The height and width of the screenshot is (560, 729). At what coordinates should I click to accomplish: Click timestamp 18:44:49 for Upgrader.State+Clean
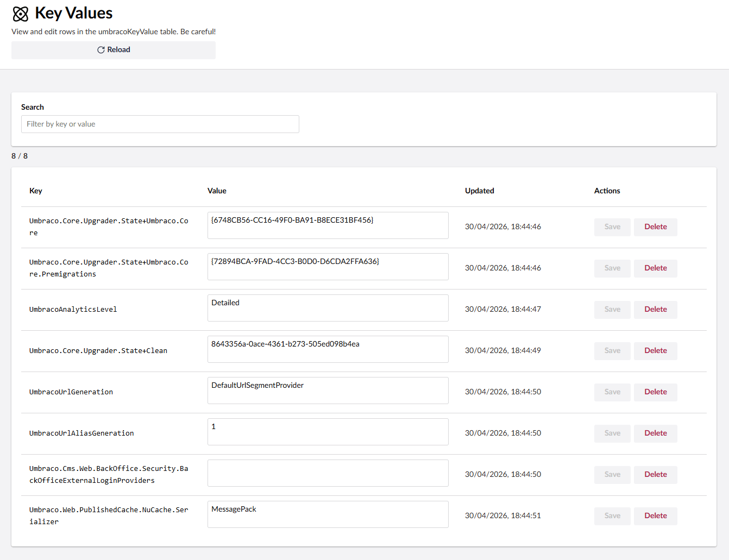point(503,350)
